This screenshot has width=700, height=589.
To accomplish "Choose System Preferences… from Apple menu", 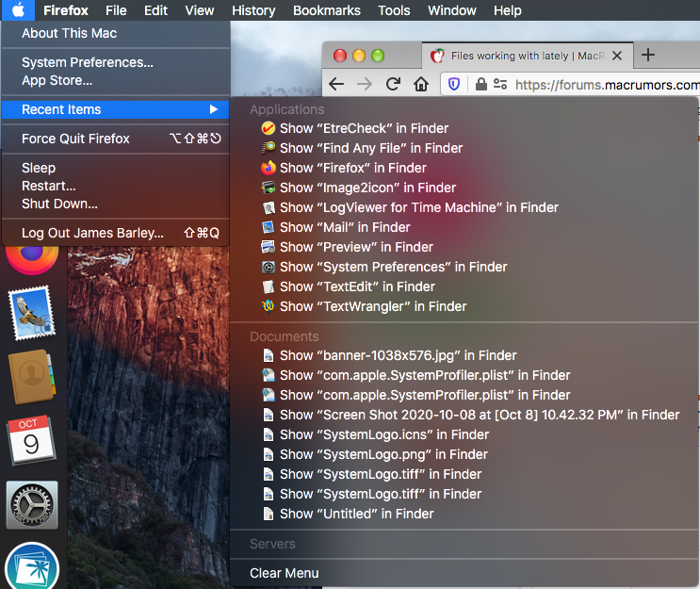I will pos(116,62).
